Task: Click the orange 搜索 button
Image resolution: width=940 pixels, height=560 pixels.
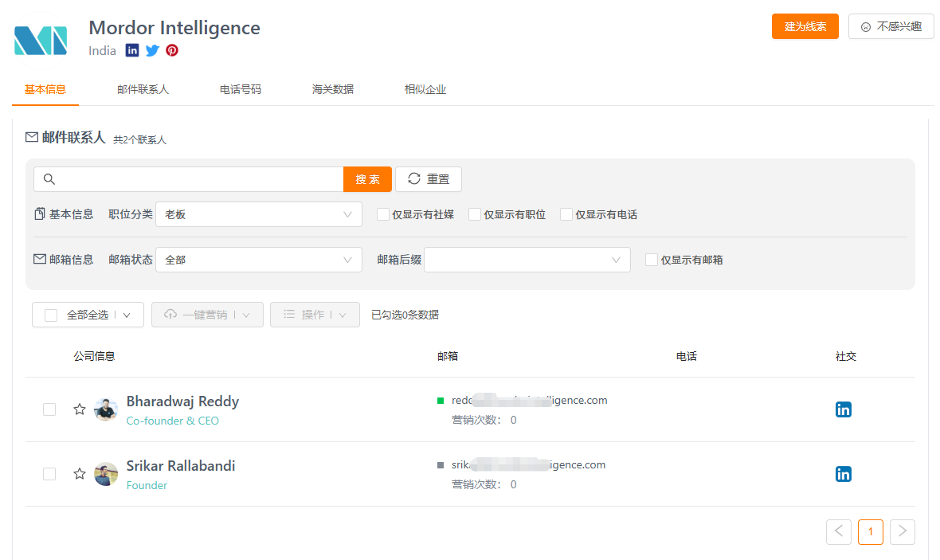Action: 367,179
